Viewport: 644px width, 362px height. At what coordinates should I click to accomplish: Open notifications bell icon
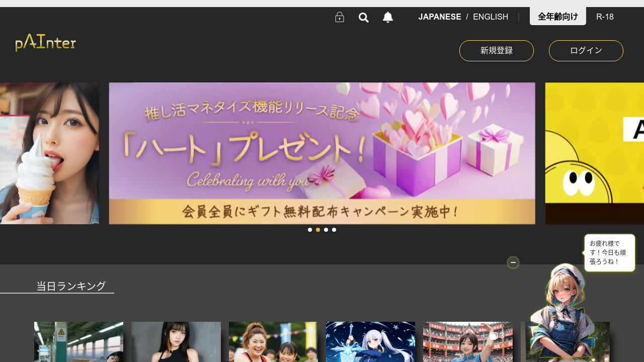click(388, 18)
